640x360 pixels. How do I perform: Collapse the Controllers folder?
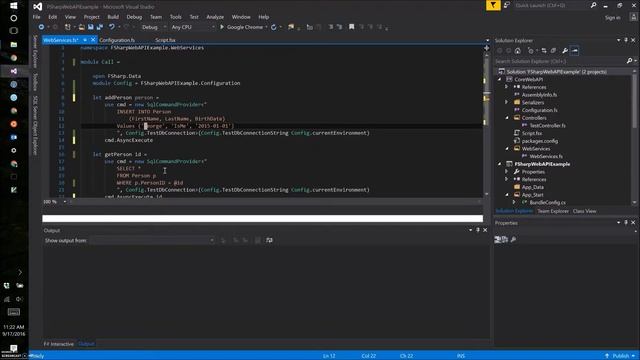coord(507,118)
